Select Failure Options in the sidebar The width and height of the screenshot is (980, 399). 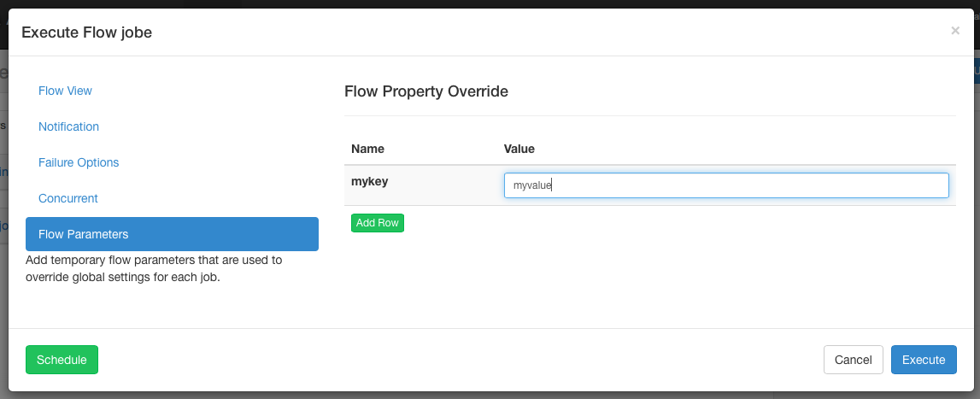click(79, 162)
